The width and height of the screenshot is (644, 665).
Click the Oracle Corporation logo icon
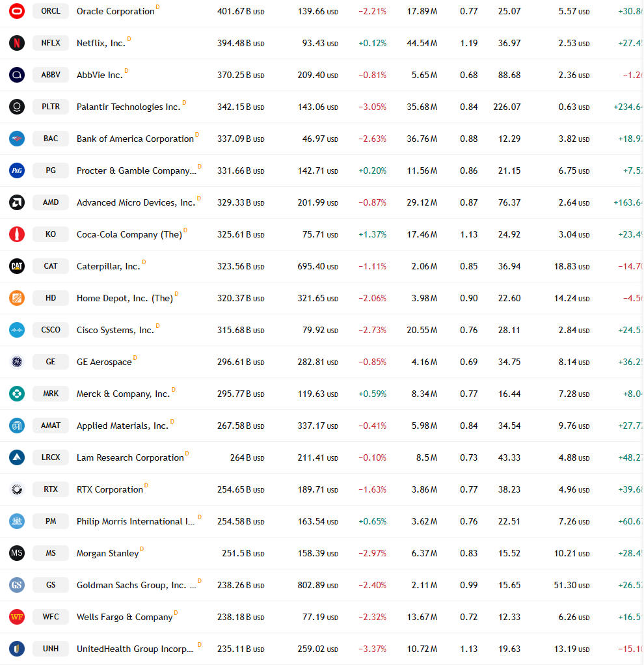17,11
